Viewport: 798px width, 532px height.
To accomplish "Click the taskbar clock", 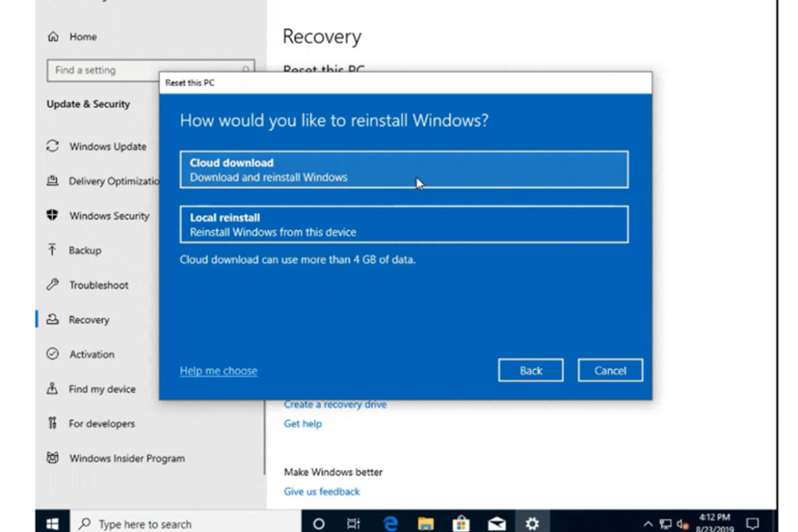I will [715, 523].
